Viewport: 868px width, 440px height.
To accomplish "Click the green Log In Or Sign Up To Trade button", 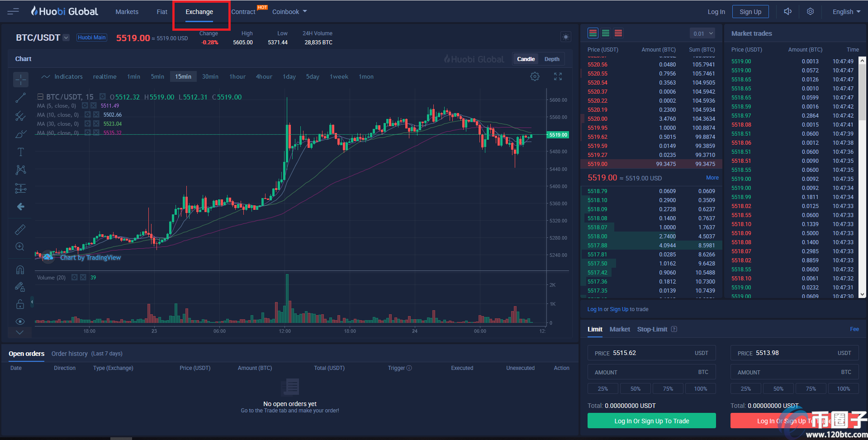I will pos(651,421).
